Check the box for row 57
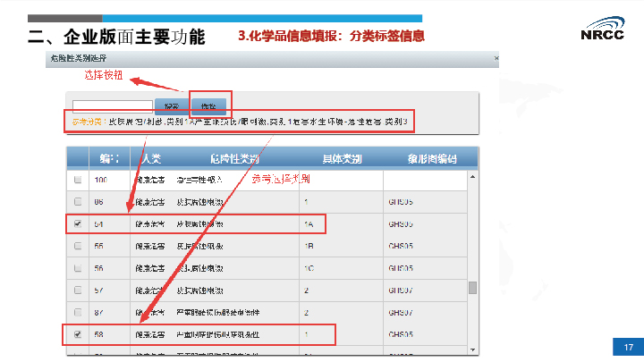The height and width of the screenshot is (362, 644). [x=77, y=290]
